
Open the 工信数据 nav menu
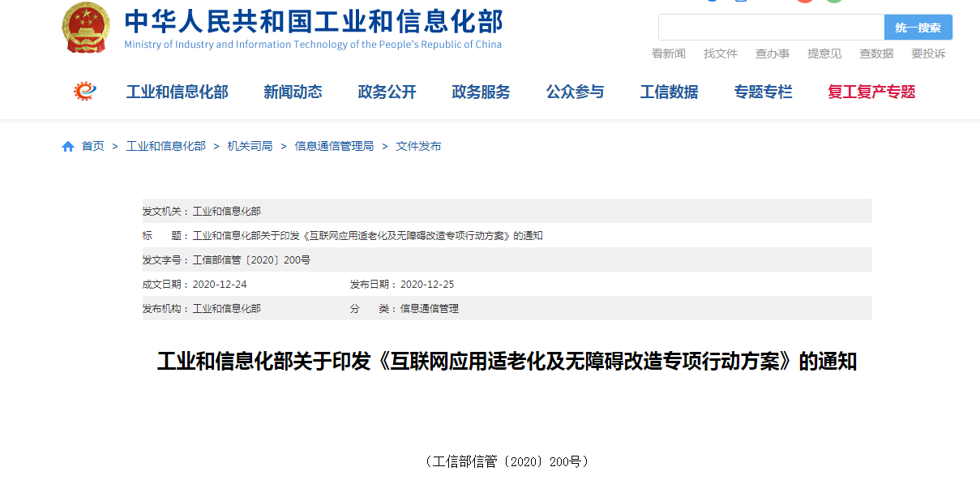[x=669, y=92]
